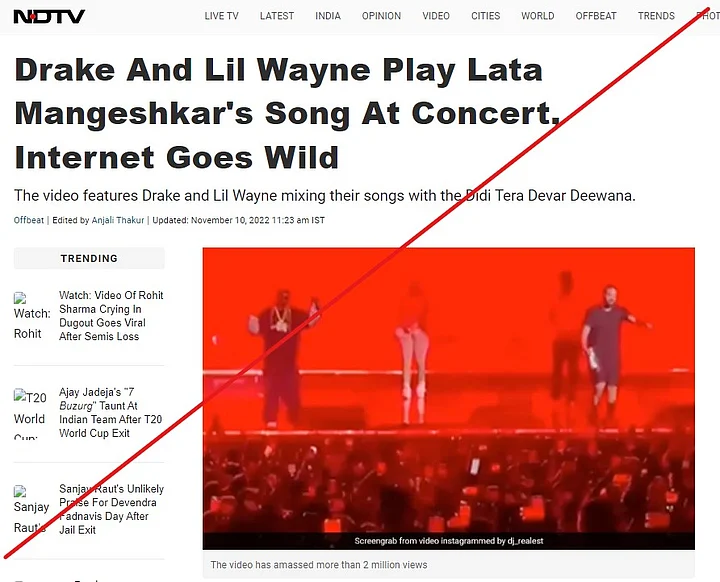Image resolution: width=720 pixels, height=582 pixels.
Task: Click the Offbeat category link under headline
Action: pyautogui.click(x=28, y=220)
